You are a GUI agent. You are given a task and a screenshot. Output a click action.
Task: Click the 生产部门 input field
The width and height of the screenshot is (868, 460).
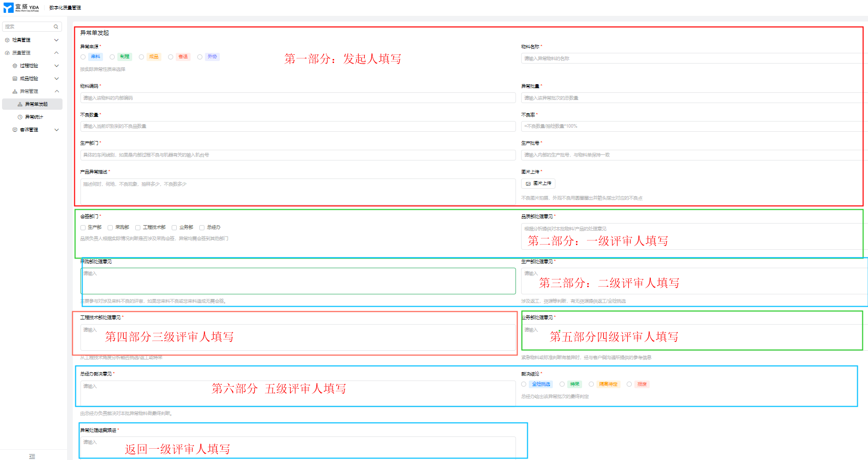pos(298,155)
